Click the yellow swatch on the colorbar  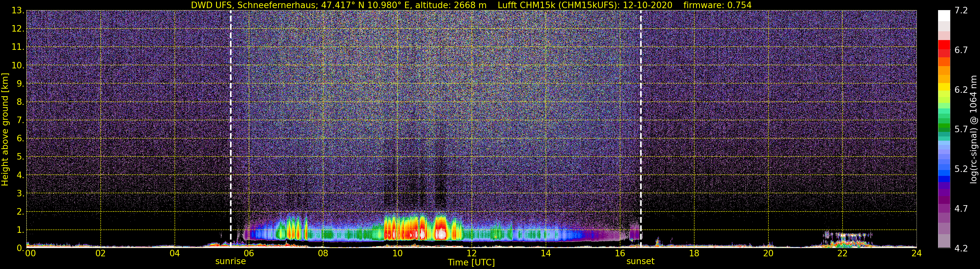(944, 87)
